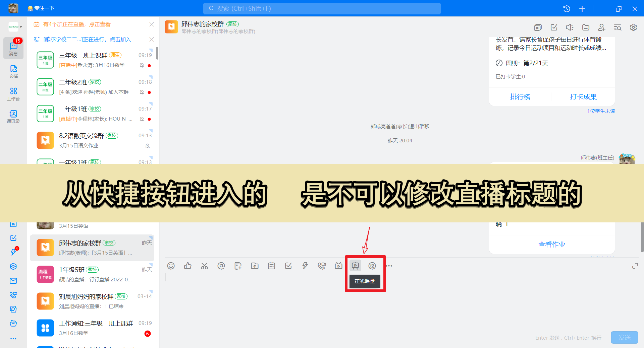Open group tasks checkmark icon in header
This screenshot has height=348, width=644.
click(x=554, y=27)
